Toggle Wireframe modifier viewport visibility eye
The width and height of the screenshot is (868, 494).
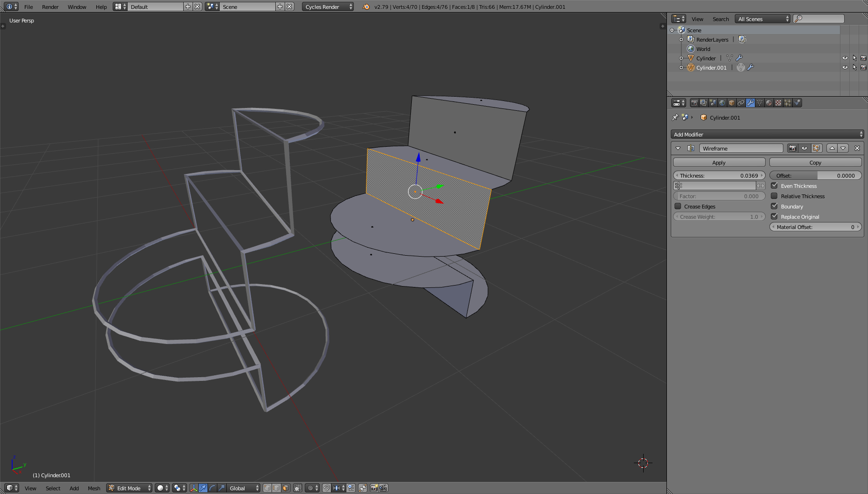point(804,148)
